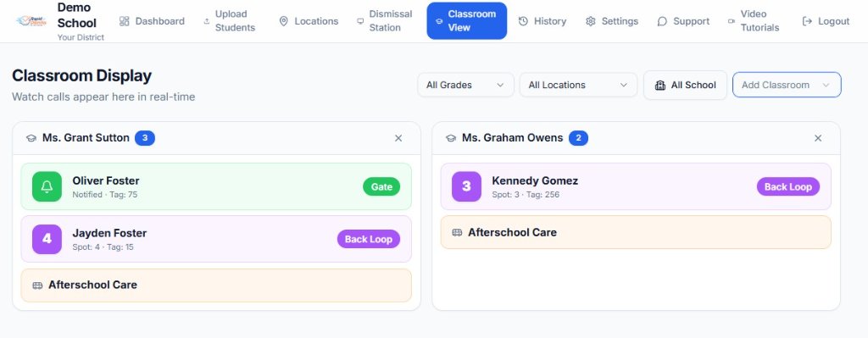
Task: Click Afterschool Care label under Ms. Grant Sutton
Action: pyautogui.click(x=93, y=285)
